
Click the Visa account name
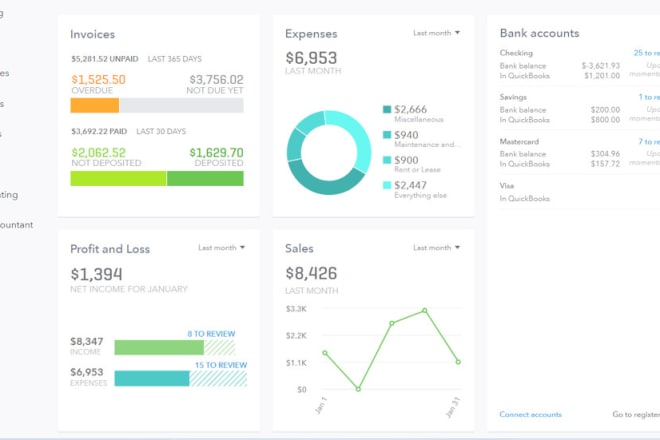(507, 186)
